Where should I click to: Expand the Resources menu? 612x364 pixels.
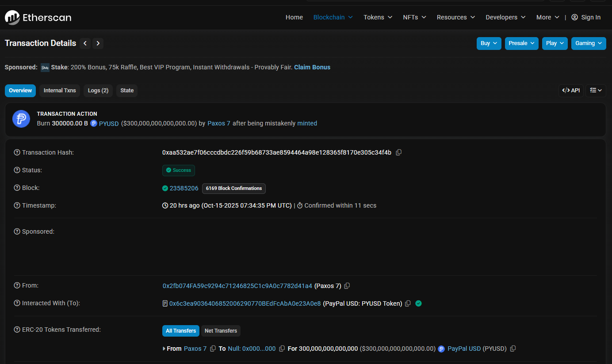[456, 17]
